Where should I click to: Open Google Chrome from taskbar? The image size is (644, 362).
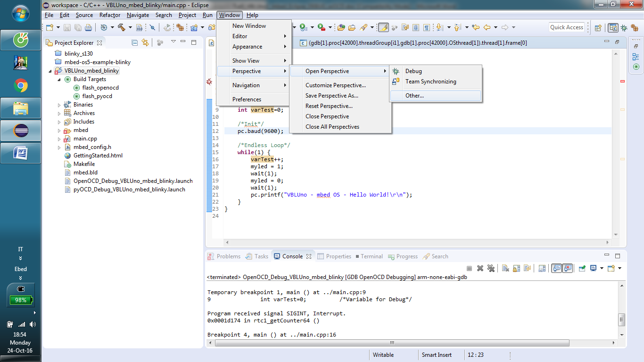(x=21, y=85)
